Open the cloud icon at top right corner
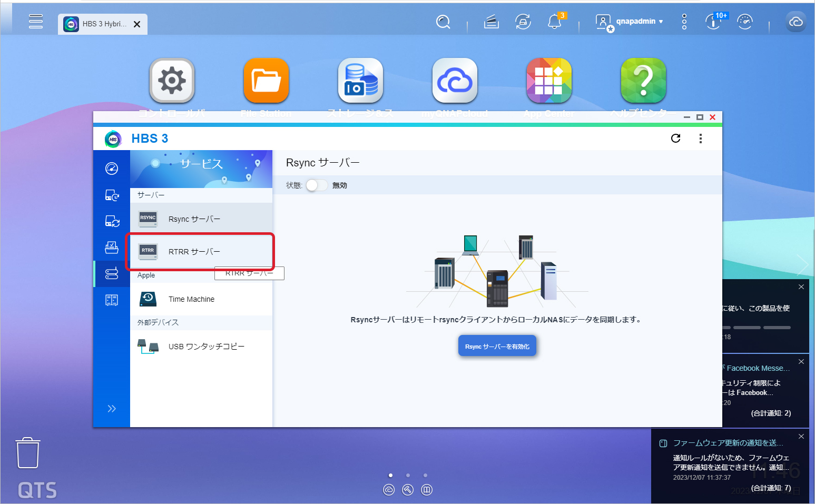 [796, 22]
